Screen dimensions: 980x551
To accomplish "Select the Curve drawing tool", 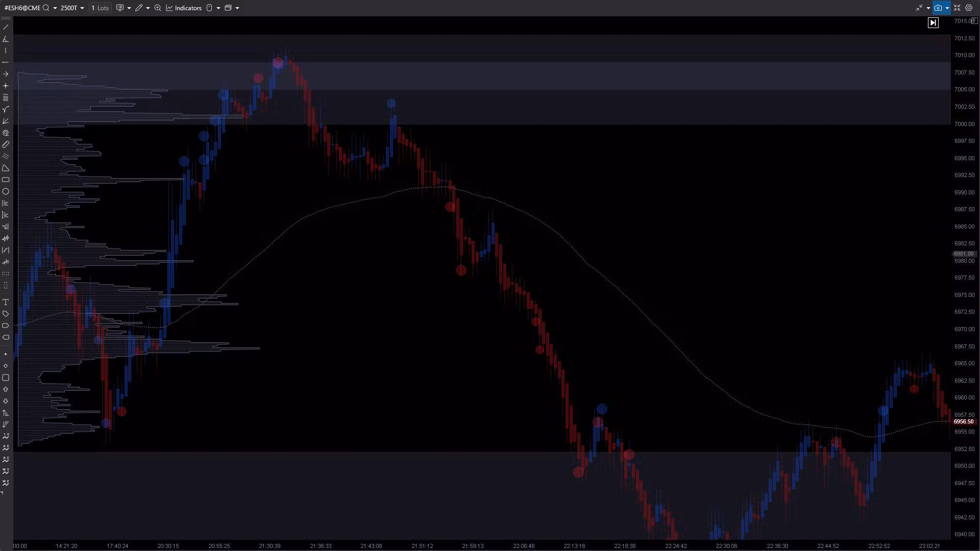I will pos(6,109).
